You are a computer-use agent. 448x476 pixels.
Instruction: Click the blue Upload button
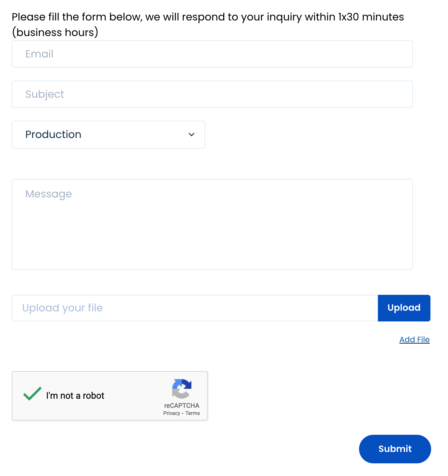click(404, 308)
